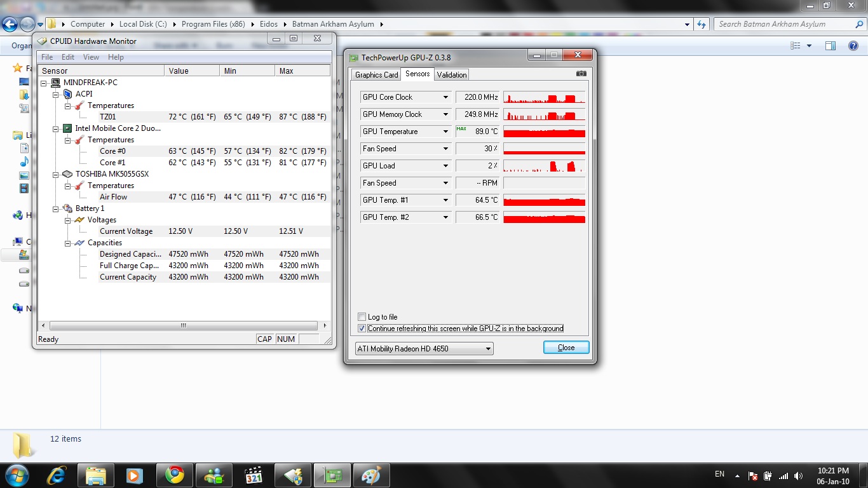Click the CPUID Hardware Monitor title bar icon
868x488 pixels.
[x=43, y=41]
